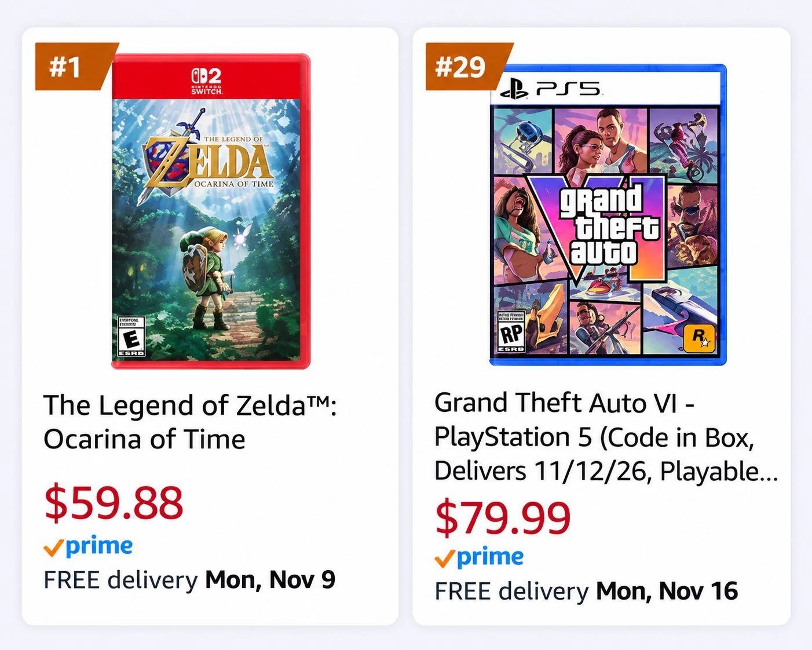The image size is (812, 650).
Task: Click the Rockstar Games logo on the GTA cover
Action: [699, 338]
